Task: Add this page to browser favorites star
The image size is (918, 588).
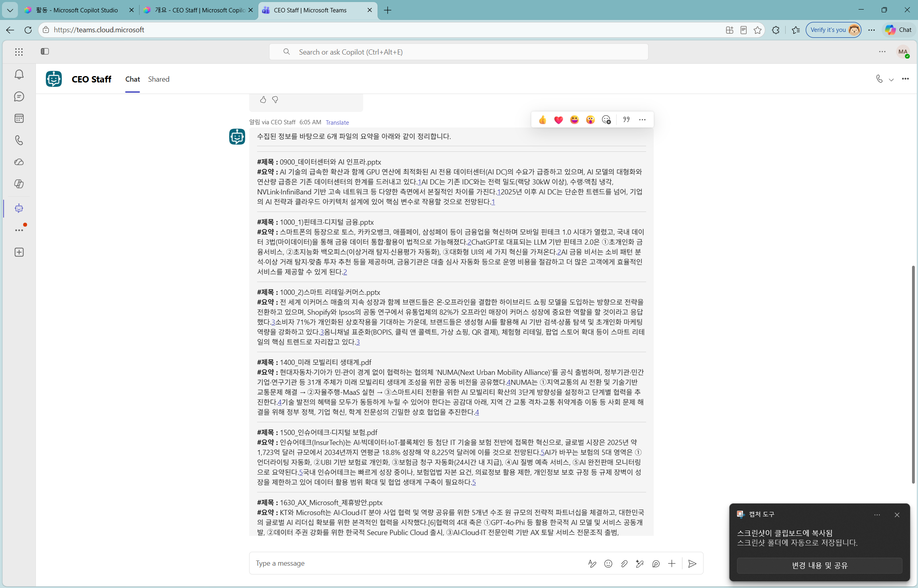Action: tap(757, 30)
